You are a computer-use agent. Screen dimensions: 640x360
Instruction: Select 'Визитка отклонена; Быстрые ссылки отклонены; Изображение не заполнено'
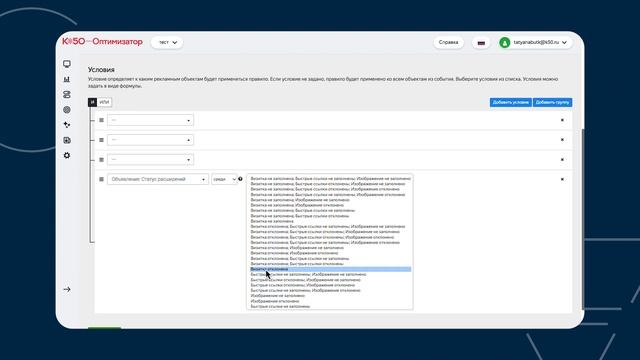[x=331, y=232]
